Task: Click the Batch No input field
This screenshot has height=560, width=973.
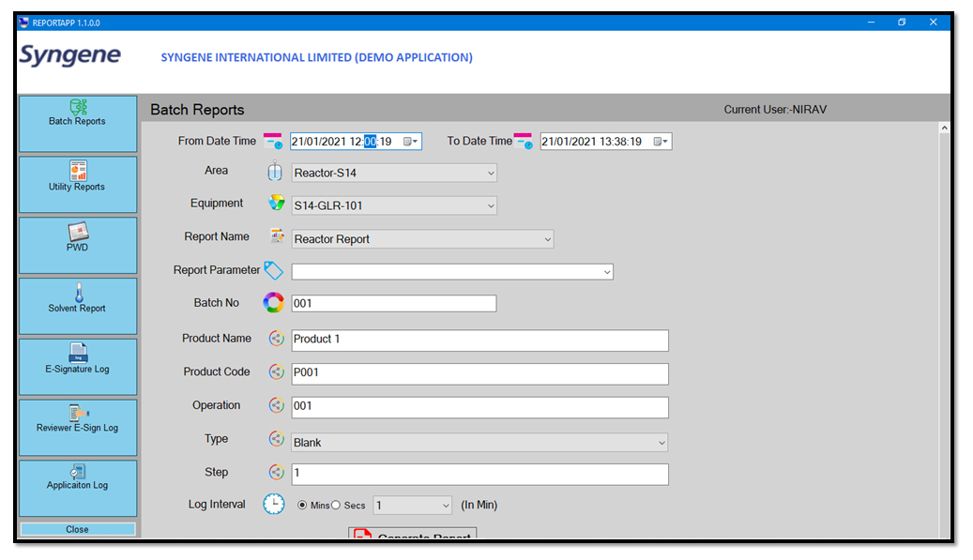Action: pyautogui.click(x=394, y=303)
